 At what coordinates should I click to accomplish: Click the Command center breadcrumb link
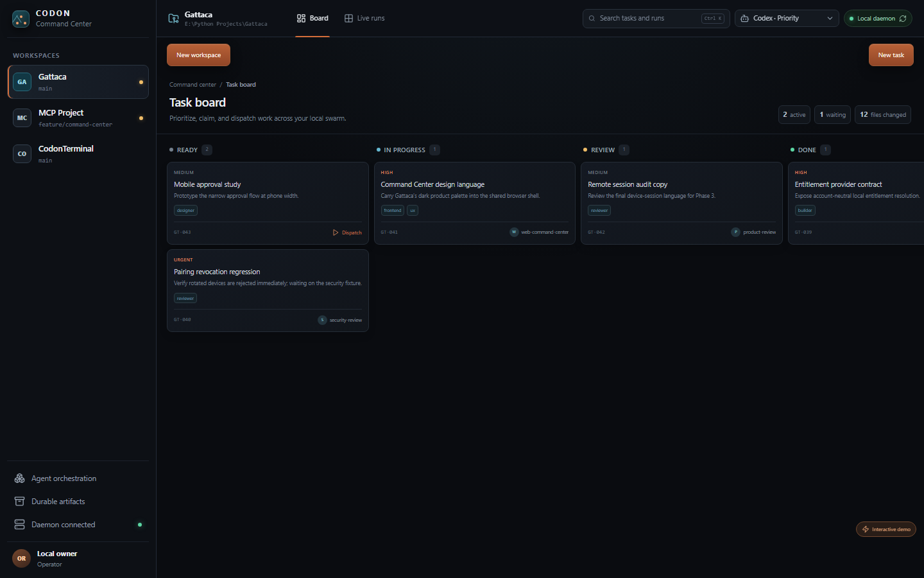tap(193, 85)
